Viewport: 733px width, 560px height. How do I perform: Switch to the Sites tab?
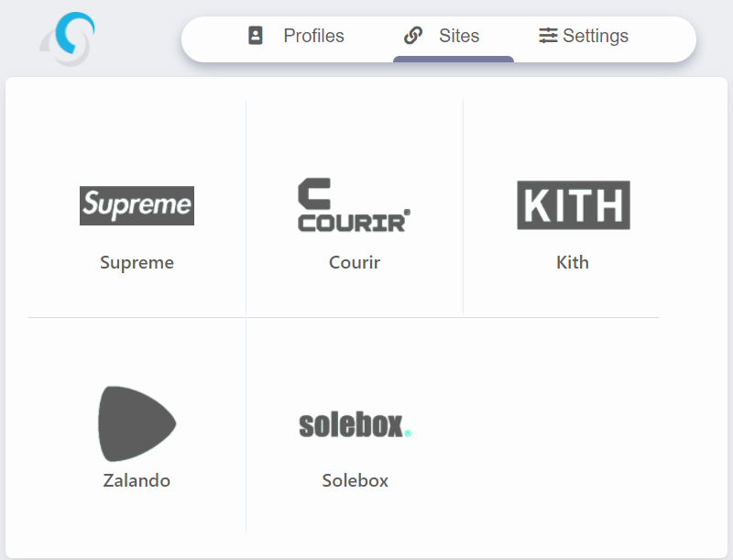pos(459,36)
